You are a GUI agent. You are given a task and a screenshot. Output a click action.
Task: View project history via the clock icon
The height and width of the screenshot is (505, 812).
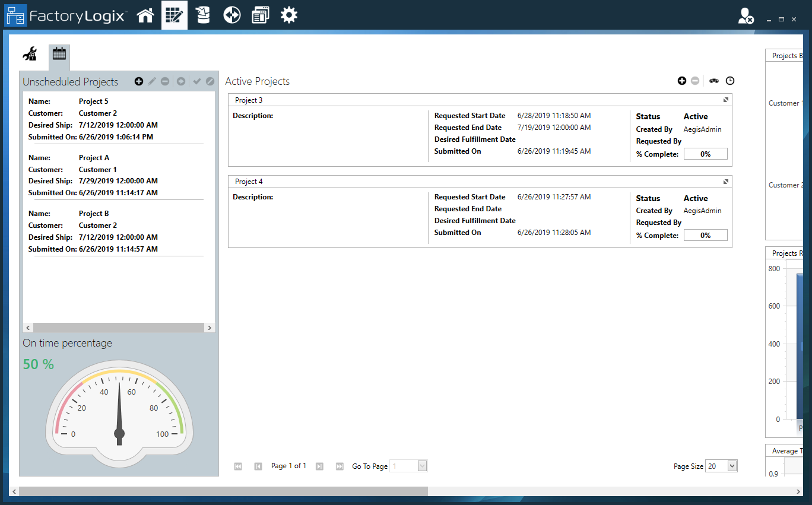point(730,80)
